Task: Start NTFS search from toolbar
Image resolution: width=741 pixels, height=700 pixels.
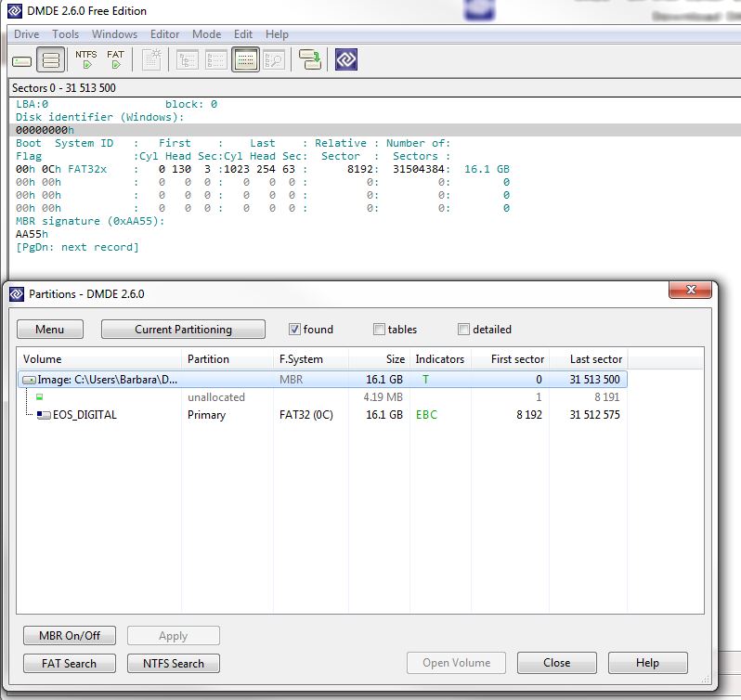Action: [x=86, y=59]
